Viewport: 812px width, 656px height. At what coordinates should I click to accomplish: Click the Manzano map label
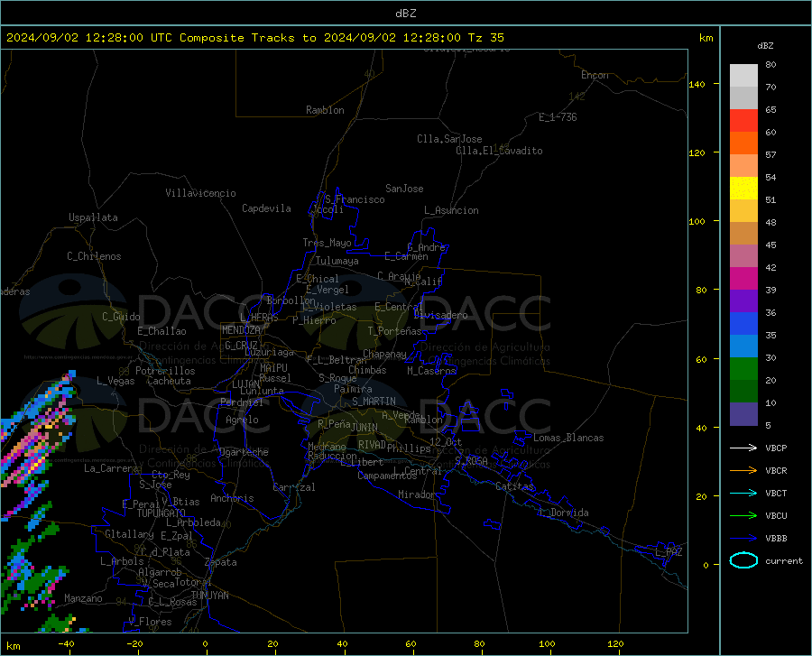click(x=83, y=598)
